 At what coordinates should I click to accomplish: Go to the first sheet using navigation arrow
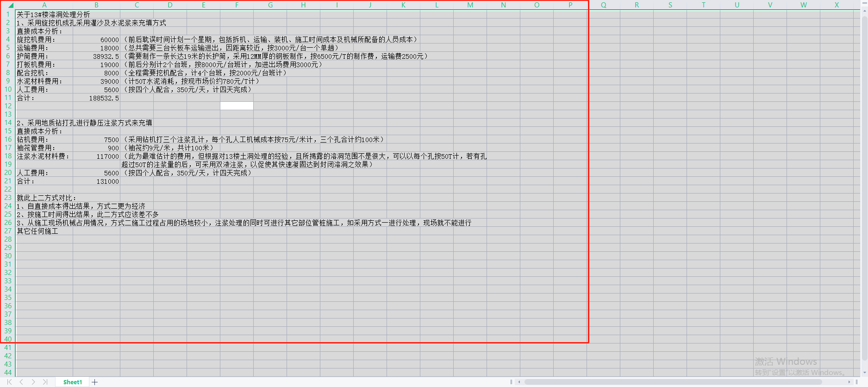coord(9,382)
